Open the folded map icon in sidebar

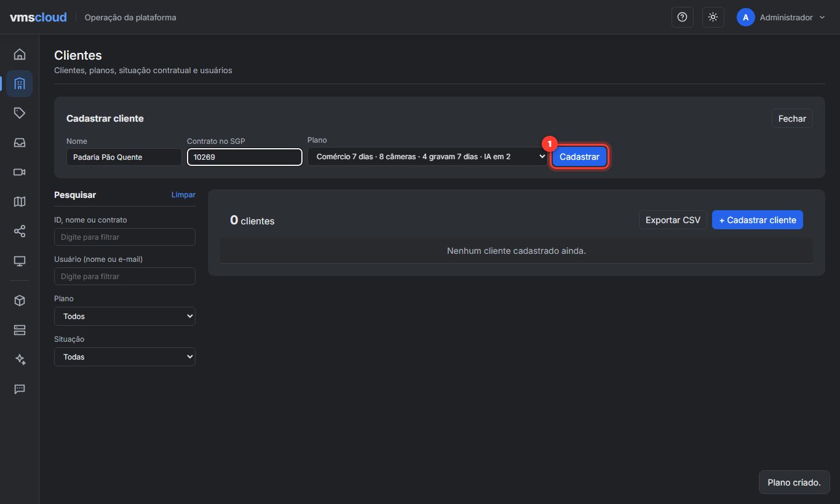[x=20, y=202]
